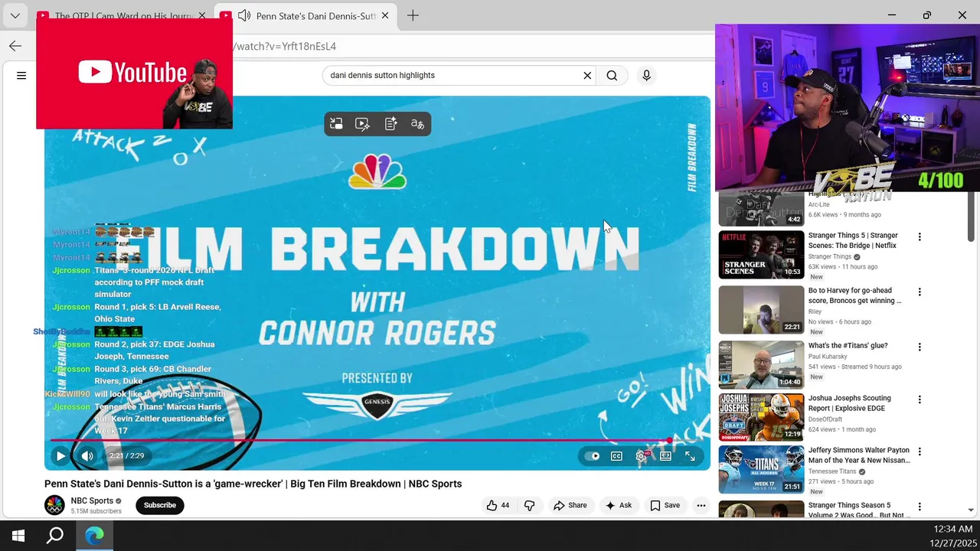The image size is (980, 551).
Task: Enter full screen mode
Action: 690,456
